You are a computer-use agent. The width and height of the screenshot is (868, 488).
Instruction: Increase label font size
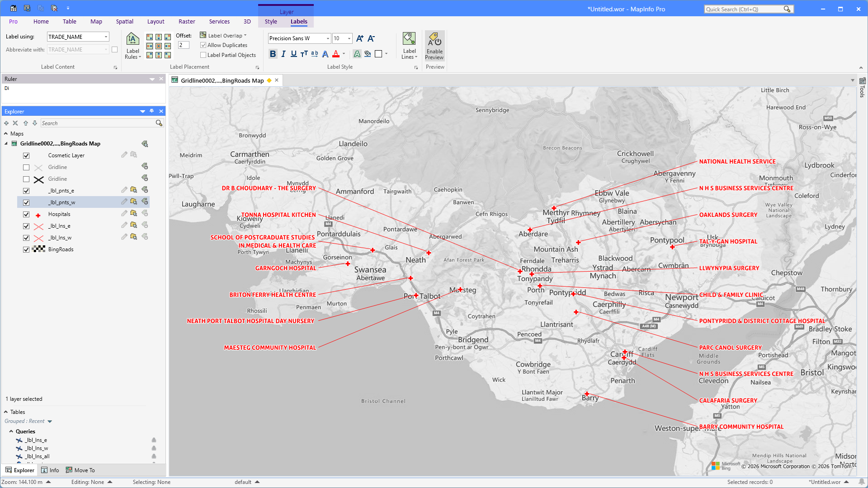click(360, 38)
